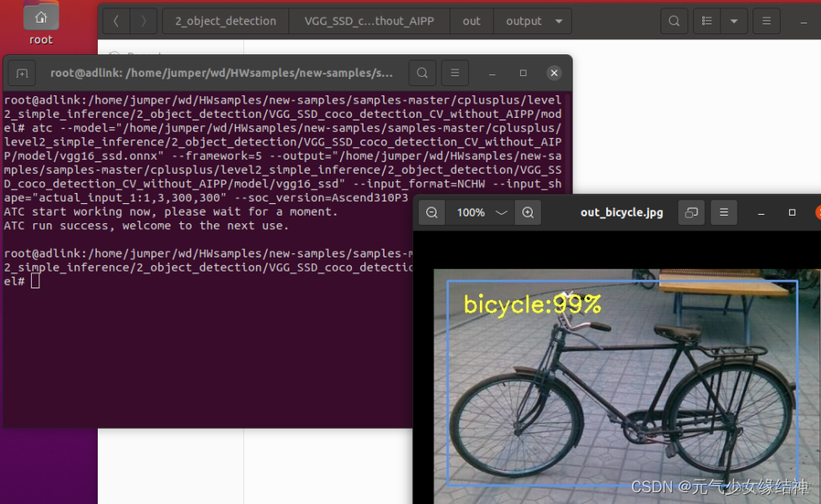Open the terminal hamburger menu
Image resolution: width=821 pixels, height=504 pixels.
[455, 74]
